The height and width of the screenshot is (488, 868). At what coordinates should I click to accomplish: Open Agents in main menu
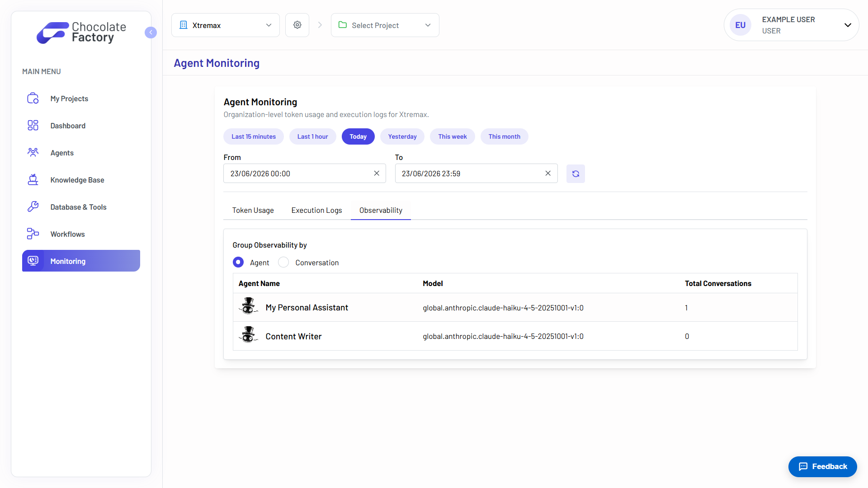point(81,153)
